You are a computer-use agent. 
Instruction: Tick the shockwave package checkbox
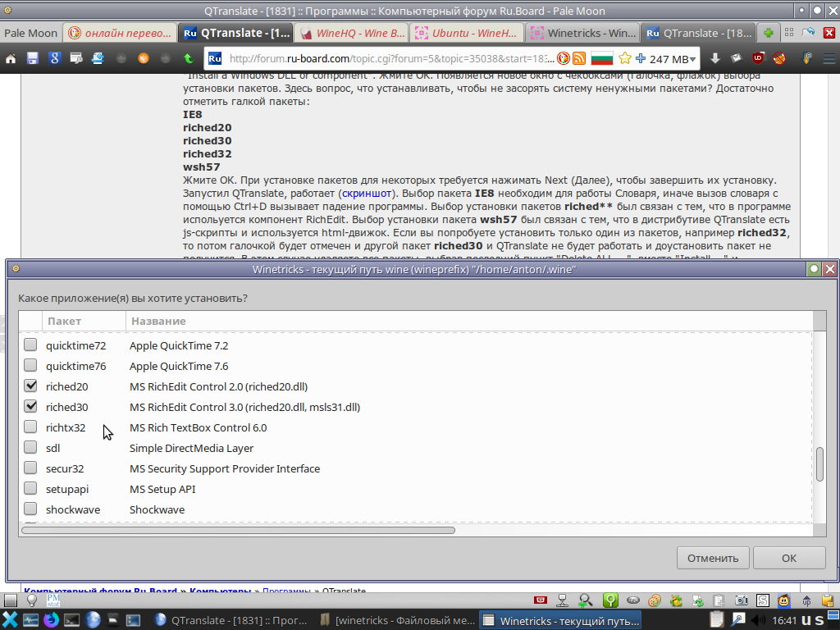coord(30,509)
